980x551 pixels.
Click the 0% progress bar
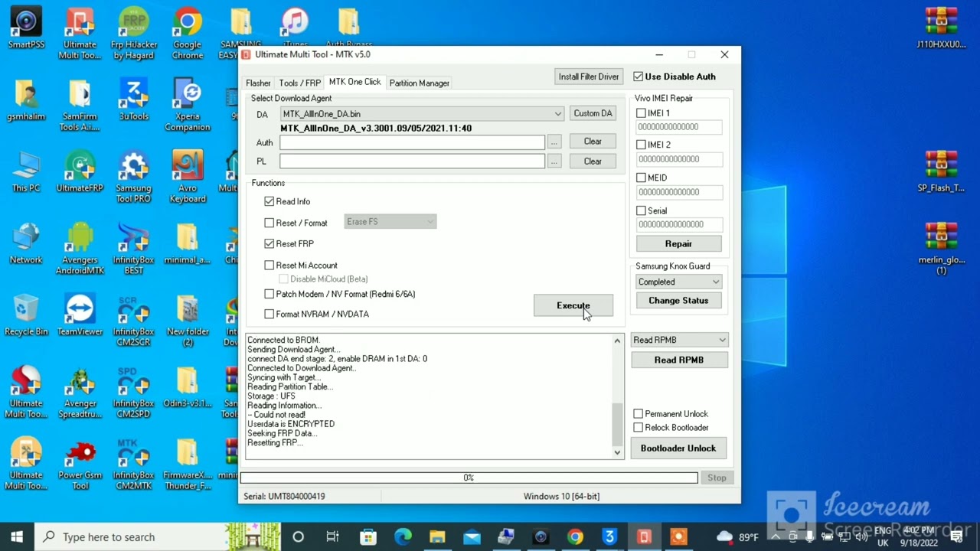click(x=469, y=478)
